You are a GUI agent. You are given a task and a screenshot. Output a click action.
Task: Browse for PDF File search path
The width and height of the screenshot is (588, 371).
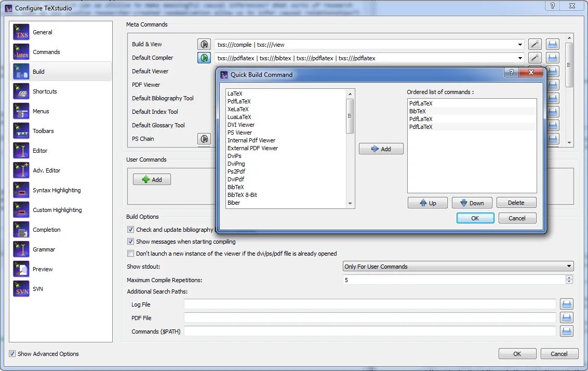coord(567,317)
